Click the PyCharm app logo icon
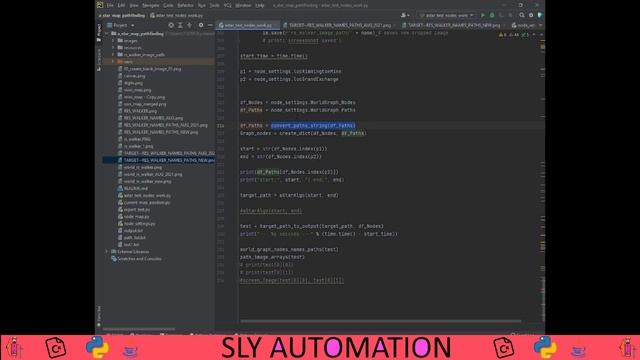The width and height of the screenshot is (640, 360). [x=100, y=5]
